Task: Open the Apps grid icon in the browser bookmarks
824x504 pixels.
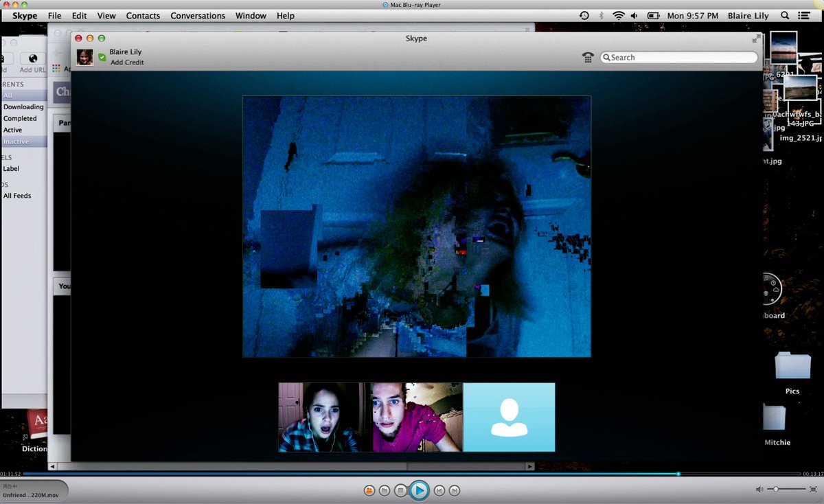Action: pyautogui.click(x=56, y=69)
